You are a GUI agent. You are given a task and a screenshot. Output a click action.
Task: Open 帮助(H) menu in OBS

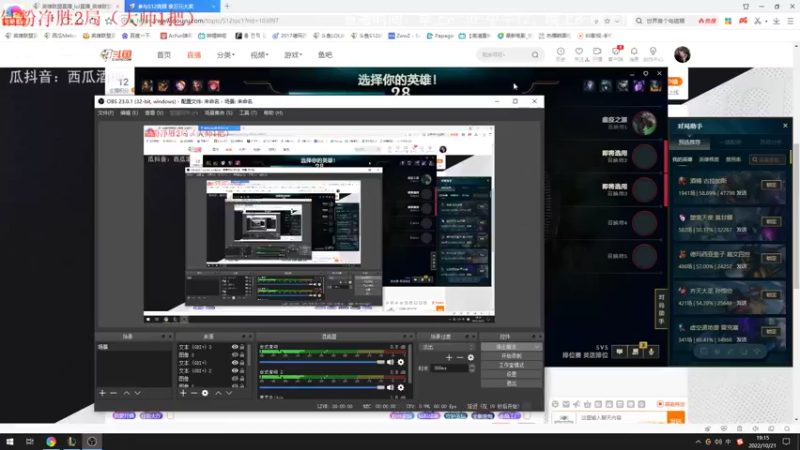(273, 113)
